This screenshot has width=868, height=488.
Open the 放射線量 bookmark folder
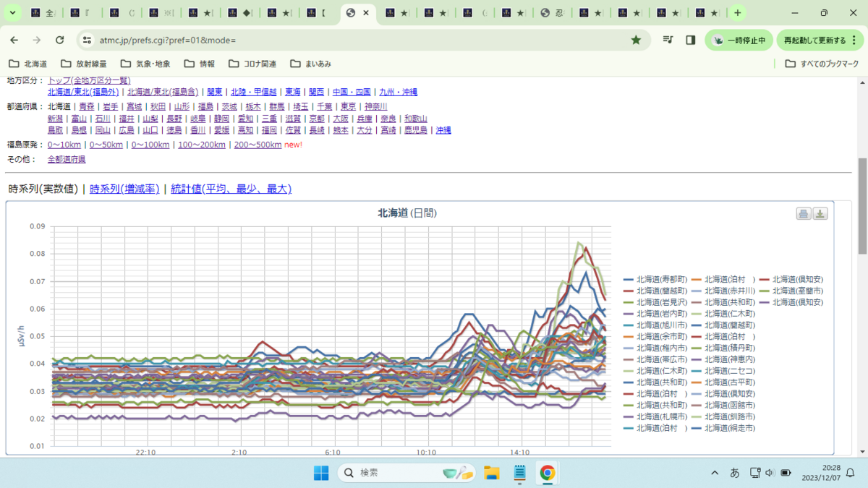point(84,64)
